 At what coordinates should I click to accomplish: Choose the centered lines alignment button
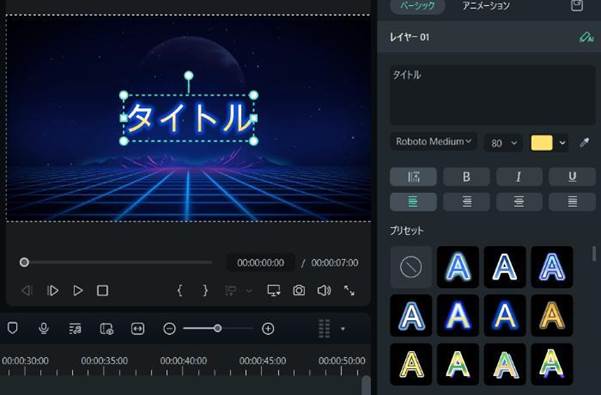pos(519,202)
